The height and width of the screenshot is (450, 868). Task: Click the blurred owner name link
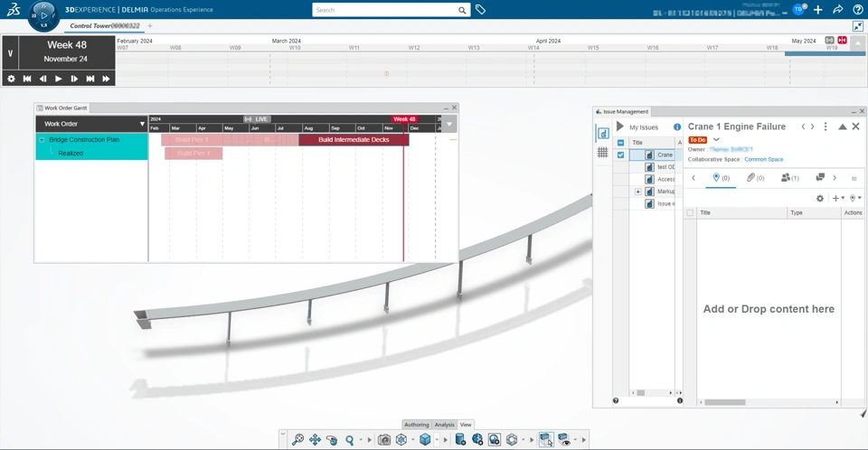coord(731,149)
